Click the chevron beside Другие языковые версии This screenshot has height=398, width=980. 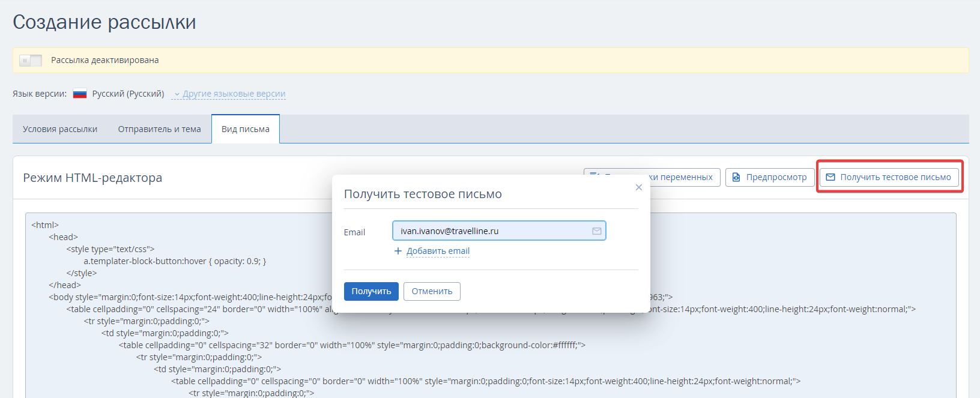177,94
